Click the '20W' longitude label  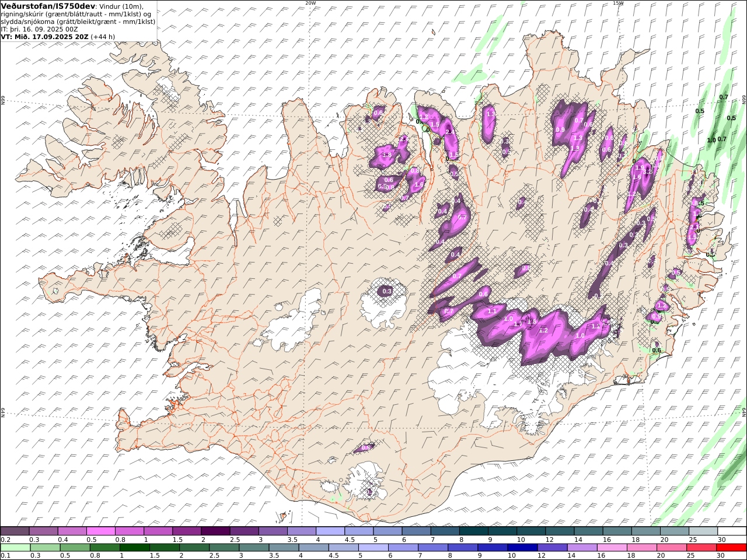click(310, 3)
